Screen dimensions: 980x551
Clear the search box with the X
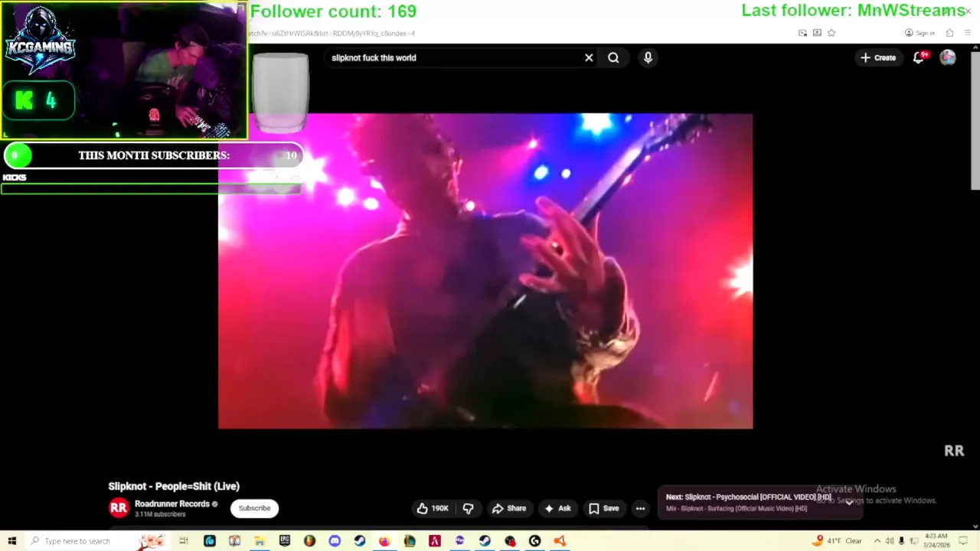589,57
